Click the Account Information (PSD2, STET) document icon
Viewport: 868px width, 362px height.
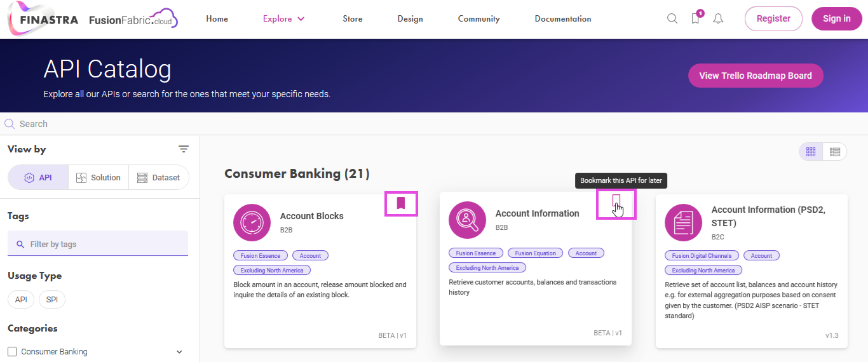(683, 223)
